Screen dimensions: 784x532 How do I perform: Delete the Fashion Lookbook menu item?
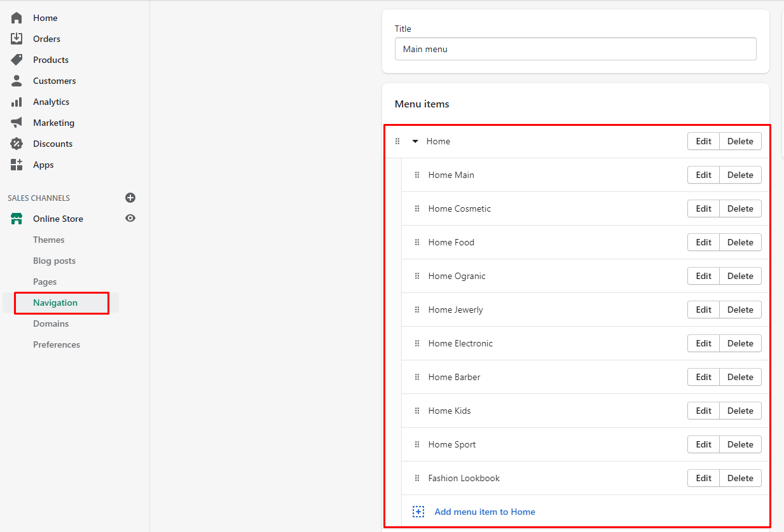[x=740, y=478]
